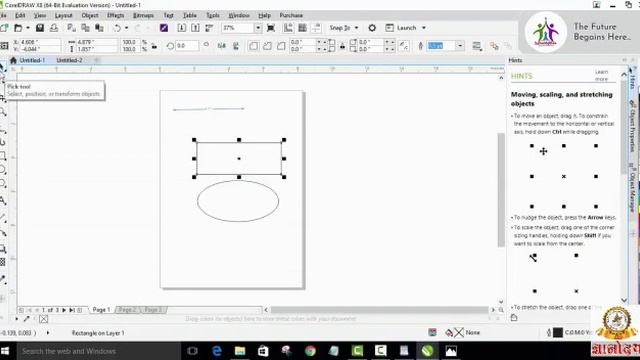Open the Window menu
Image resolution: width=640 pixels, height=360 pixels.
click(x=239, y=16)
